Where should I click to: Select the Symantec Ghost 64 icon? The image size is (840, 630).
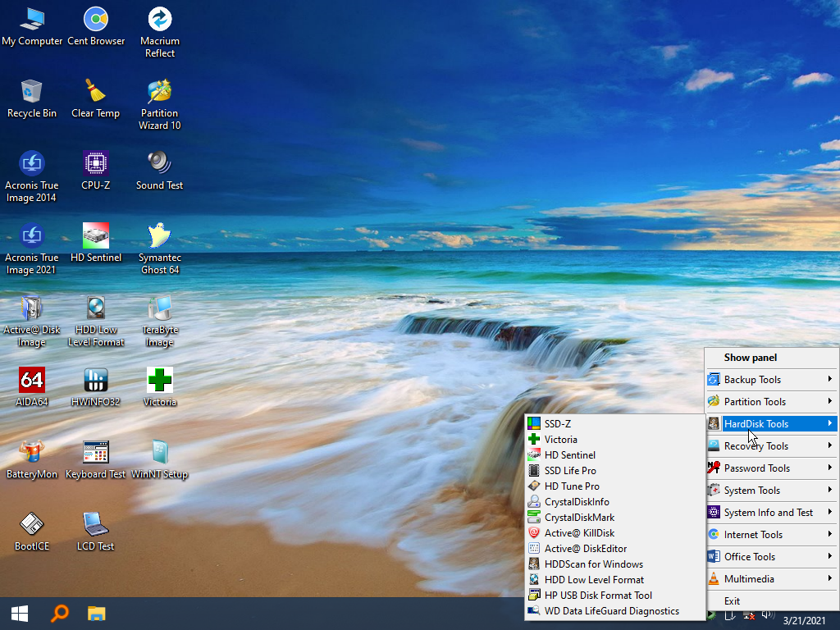click(x=160, y=249)
